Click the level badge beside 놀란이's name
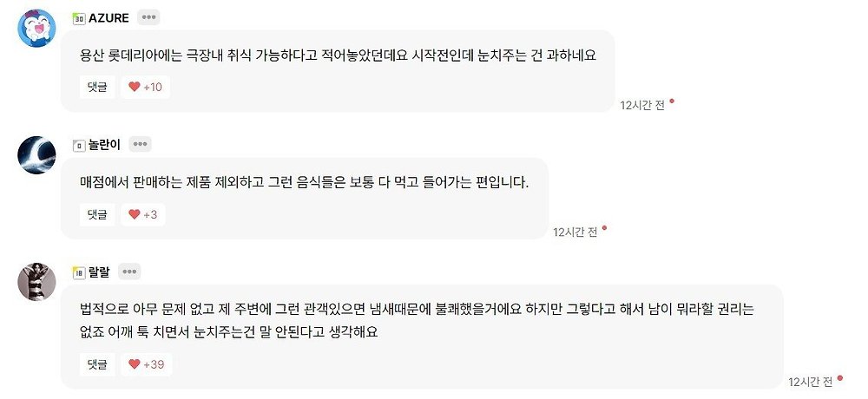The image size is (868, 399). pos(79,145)
